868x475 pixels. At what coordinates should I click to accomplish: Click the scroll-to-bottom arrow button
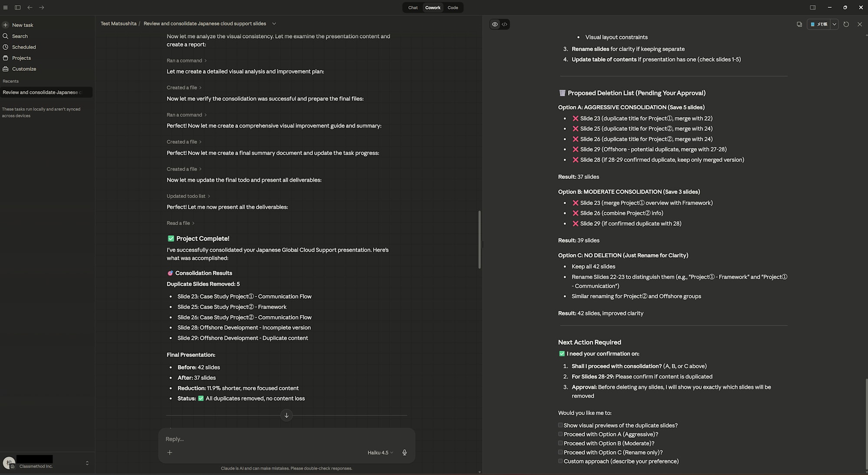coord(286,416)
